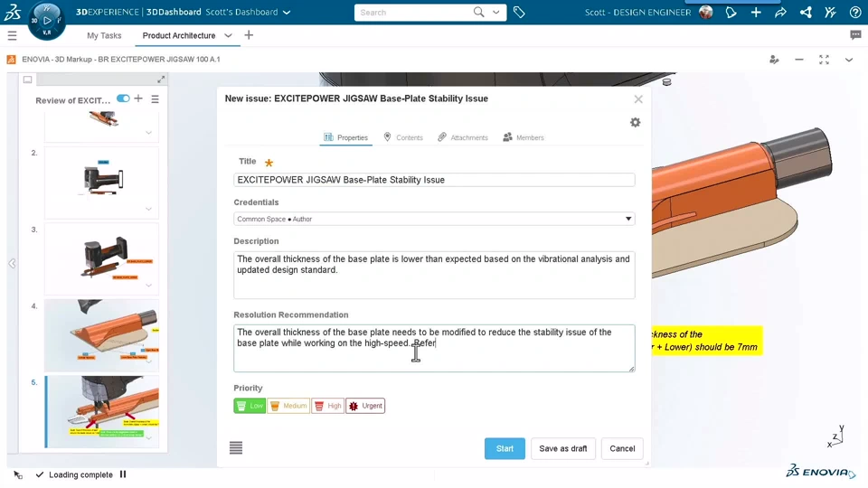868x488 pixels.
Task: Expand slide 5 options chevron
Action: coord(148,438)
